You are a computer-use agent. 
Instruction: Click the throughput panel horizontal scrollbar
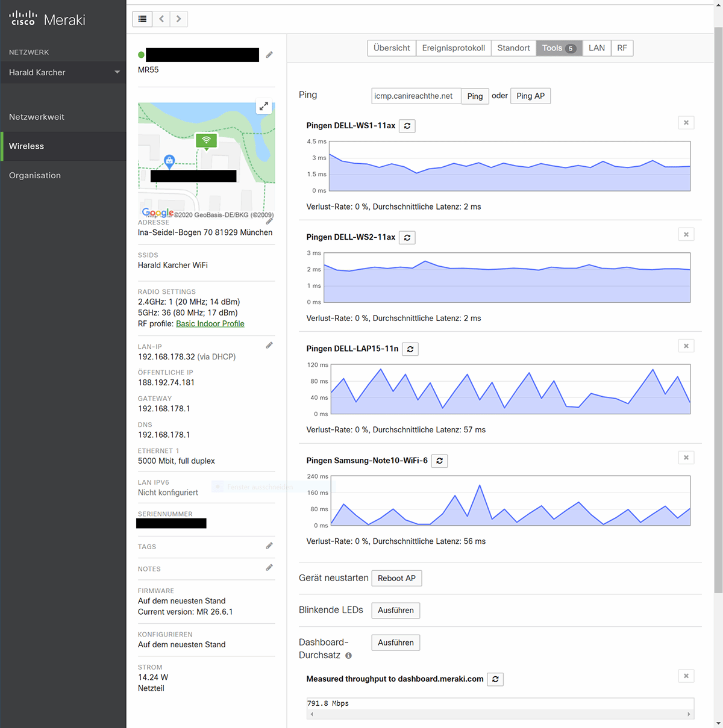pos(500,714)
